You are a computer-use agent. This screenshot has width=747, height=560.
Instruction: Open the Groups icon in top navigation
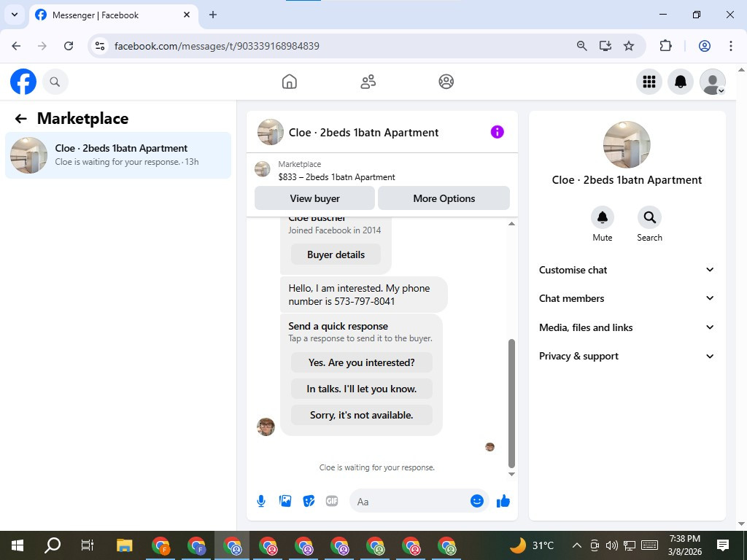coord(446,82)
